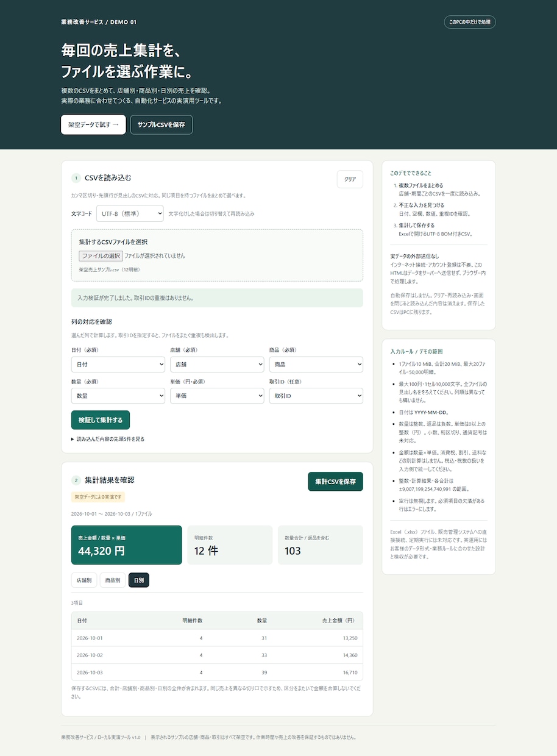The width and height of the screenshot is (557, 756).
Task: Expand 読み込んだ内容の先頭5件を見る disclosure
Action: coord(108,439)
